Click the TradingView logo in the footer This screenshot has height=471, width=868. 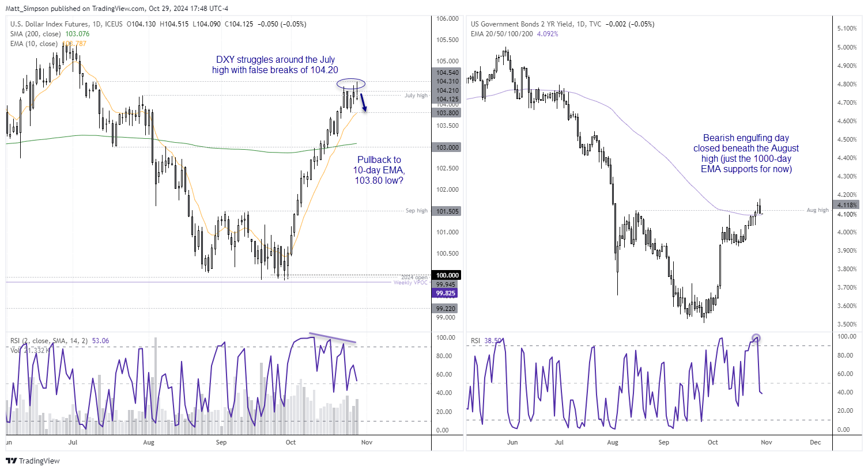click(x=33, y=461)
